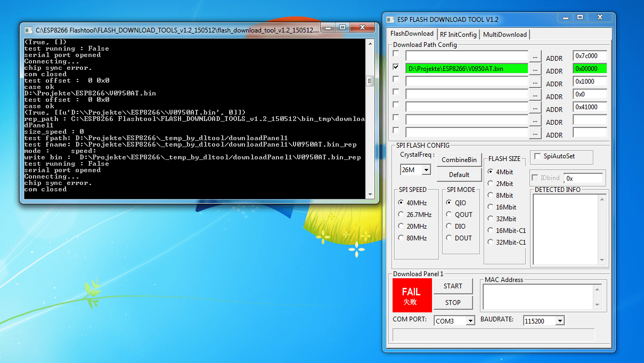The height and width of the screenshot is (363, 644).
Task: Browse file for the 0x41000 address row
Action: tap(535, 107)
